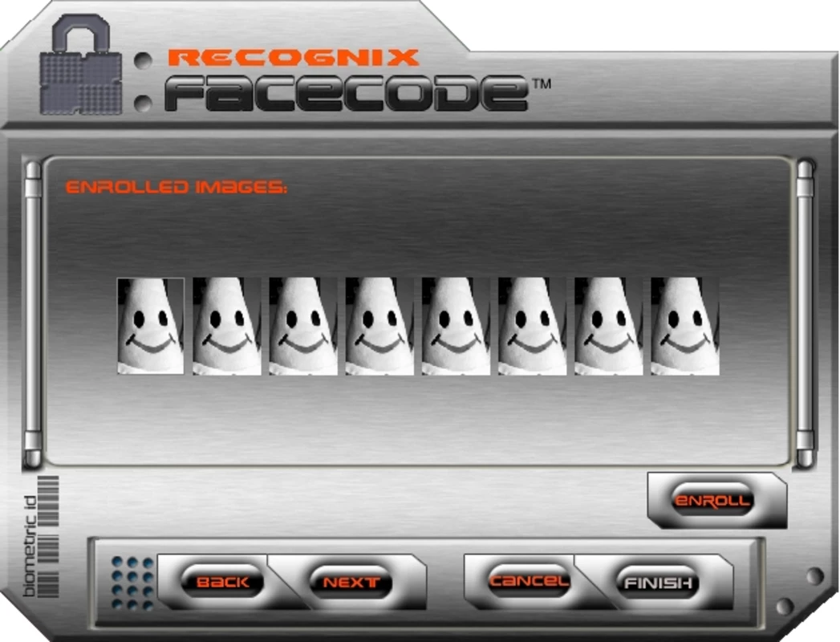Click the Recognix brand text

tap(294, 57)
